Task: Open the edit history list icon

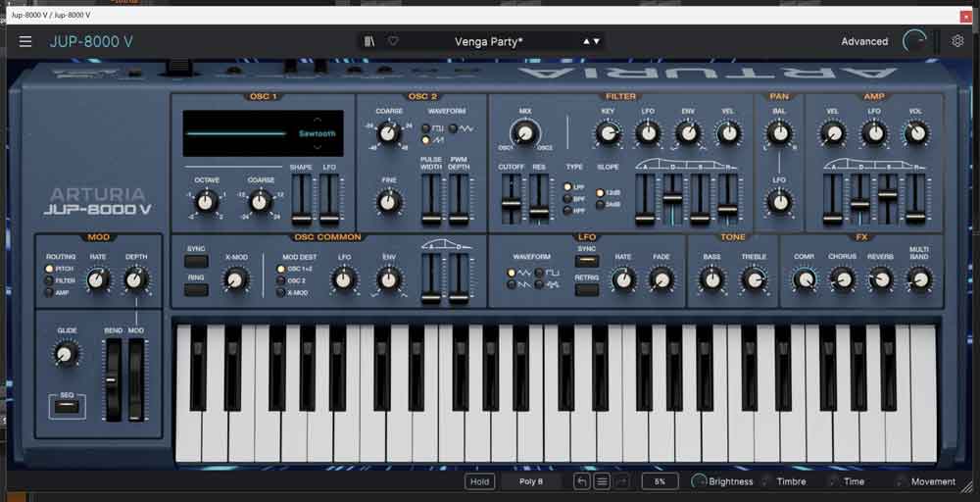Action: [602, 481]
